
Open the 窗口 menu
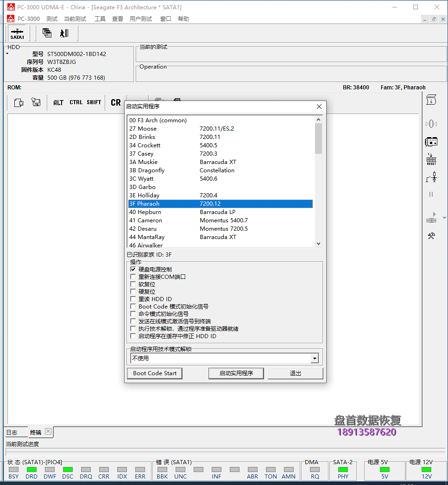pos(165,19)
